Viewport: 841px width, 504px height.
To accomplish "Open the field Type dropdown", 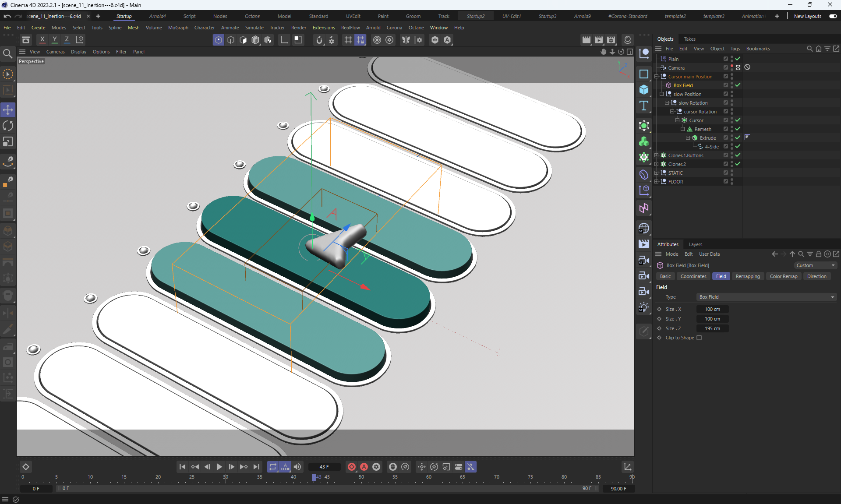I will (x=767, y=297).
